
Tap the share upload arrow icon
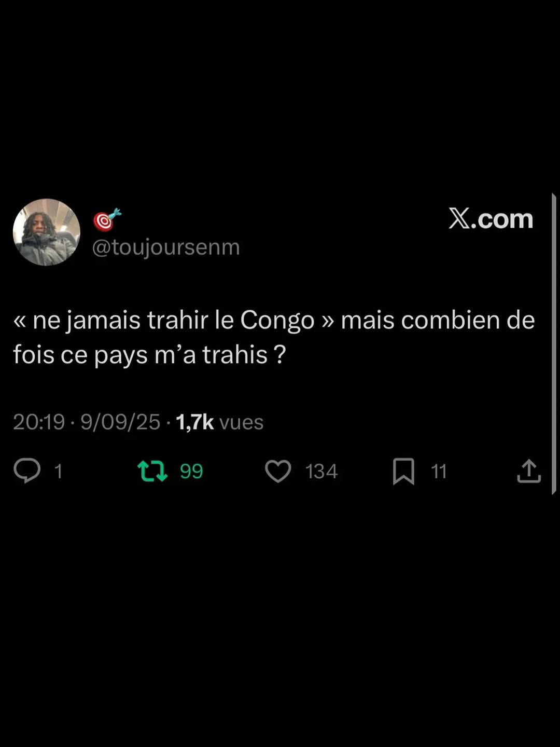point(529,471)
